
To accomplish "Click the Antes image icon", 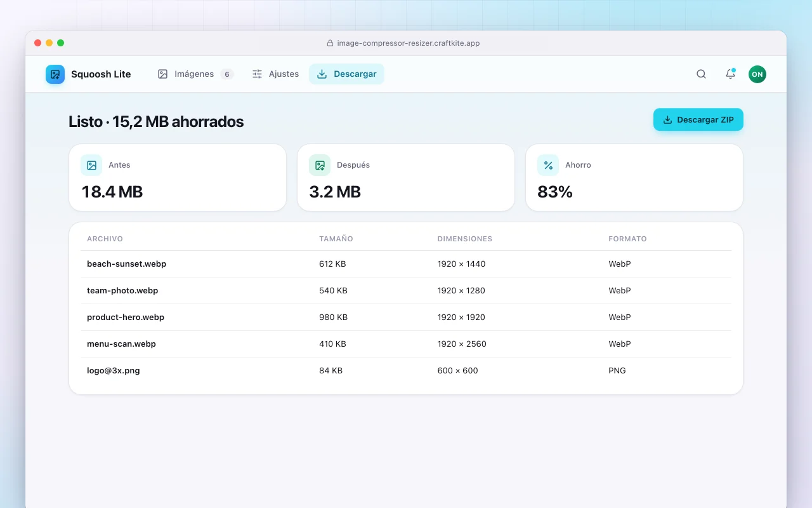I will pos(91,165).
